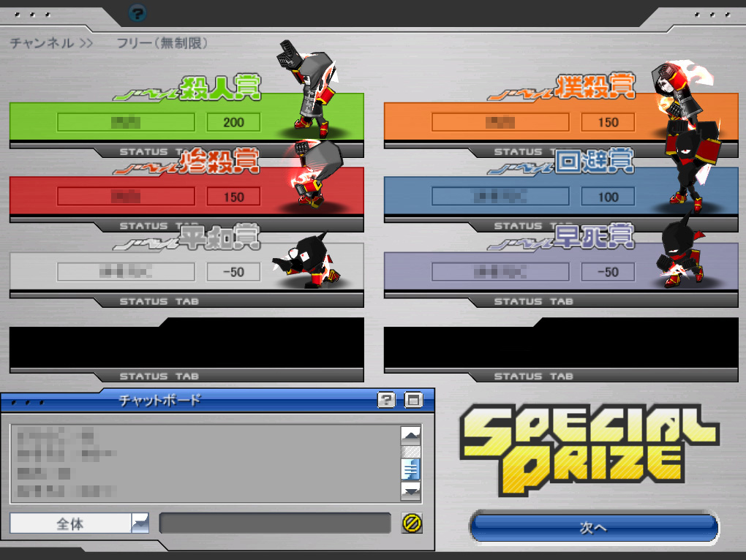The height and width of the screenshot is (560, 746).
Task: Click the 100 score in 回避賞
Action: tap(608, 197)
